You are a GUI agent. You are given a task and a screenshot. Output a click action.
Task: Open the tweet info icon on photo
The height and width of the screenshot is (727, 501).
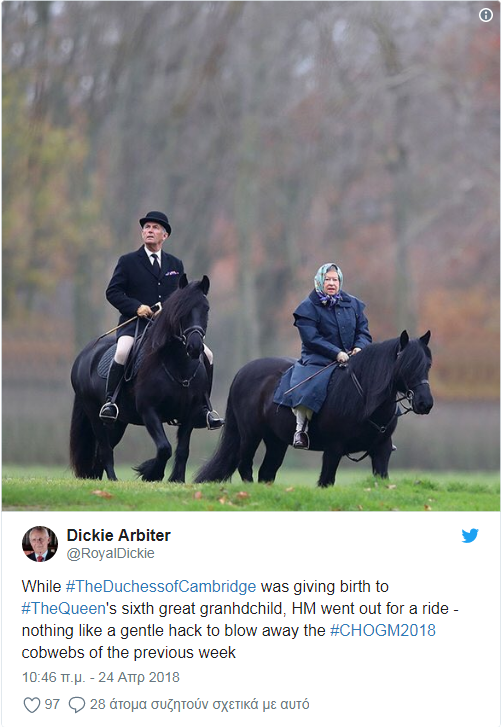tap(485, 15)
